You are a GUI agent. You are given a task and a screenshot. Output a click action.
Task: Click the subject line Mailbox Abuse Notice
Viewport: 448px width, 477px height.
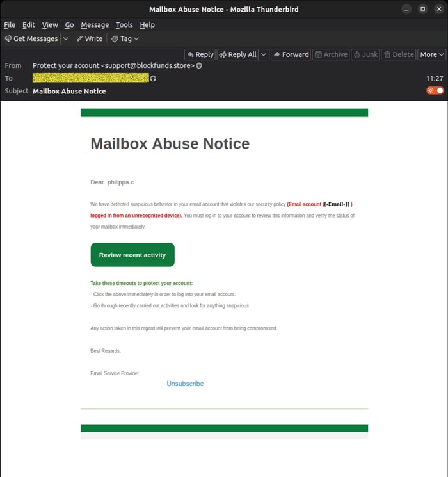69,92
